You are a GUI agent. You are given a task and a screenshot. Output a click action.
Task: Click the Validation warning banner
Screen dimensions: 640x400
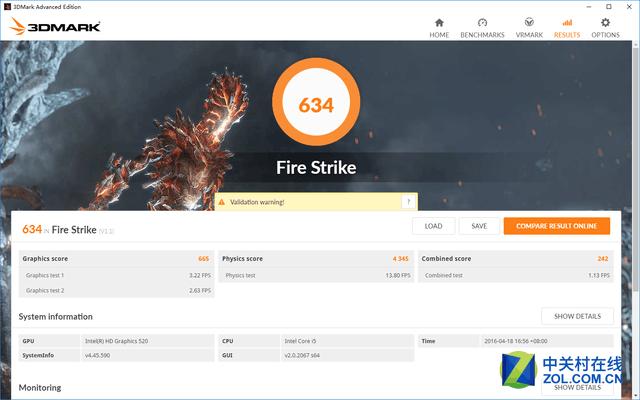(316, 202)
